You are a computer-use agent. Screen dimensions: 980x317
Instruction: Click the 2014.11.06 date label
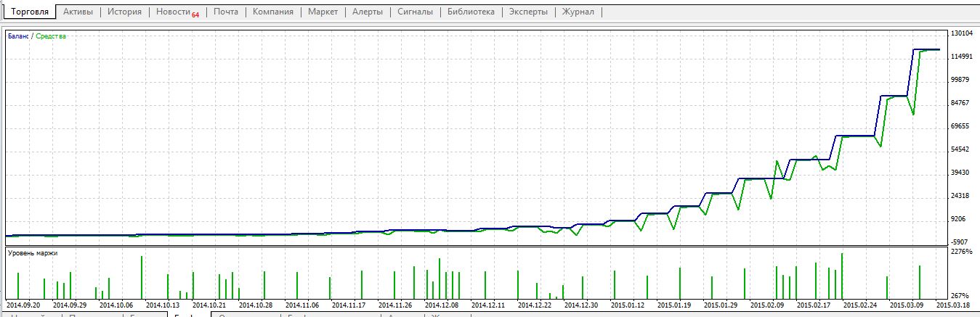point(302,305)
